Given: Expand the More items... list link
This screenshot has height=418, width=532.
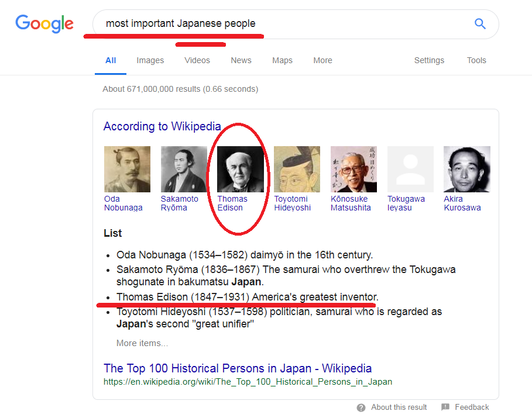Looking at the screenshot, I should coord(142,343).
